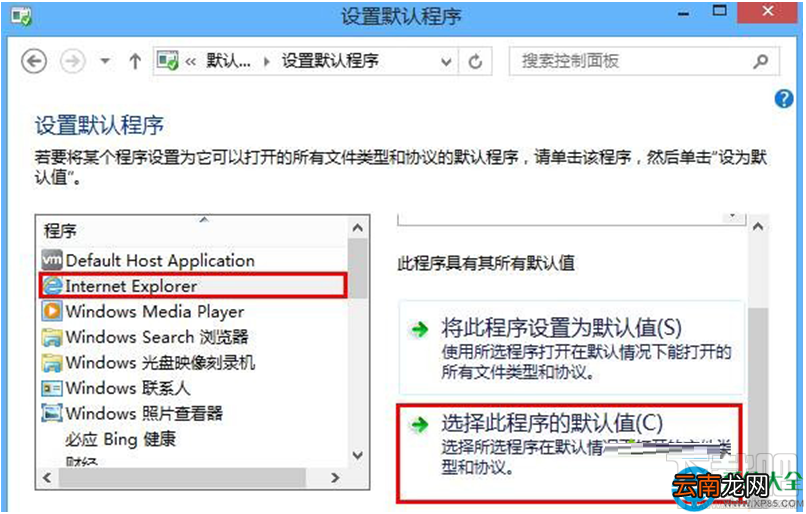The image size is (806, 514).
Task: Click green arrow beside 将此程序设置为默认值
Action: click(420, 329)
